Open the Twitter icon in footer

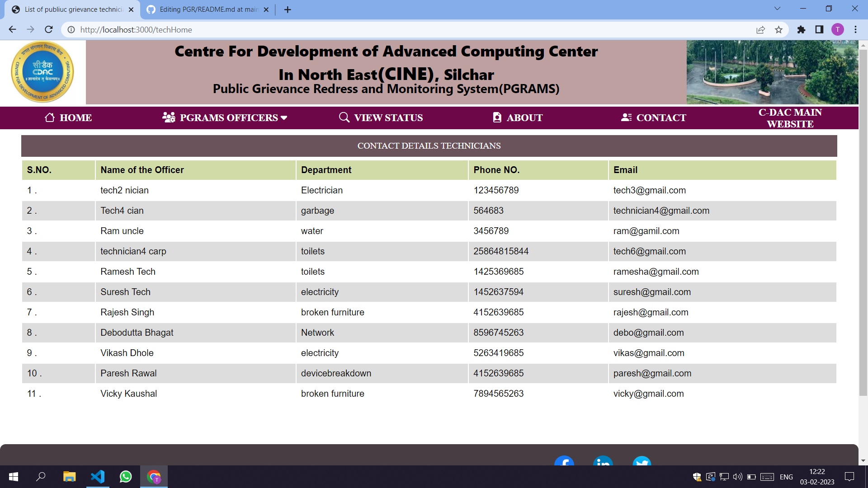tap(642, 462)
